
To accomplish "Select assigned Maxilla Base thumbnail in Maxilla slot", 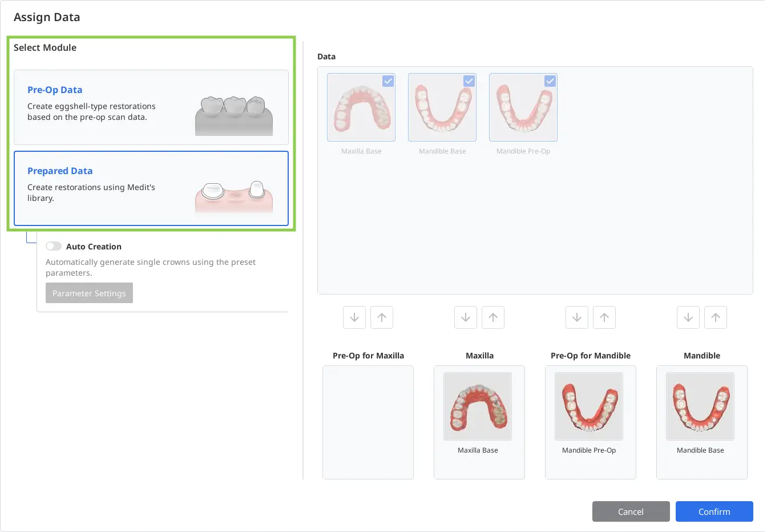I will click(x=478, y=406).
